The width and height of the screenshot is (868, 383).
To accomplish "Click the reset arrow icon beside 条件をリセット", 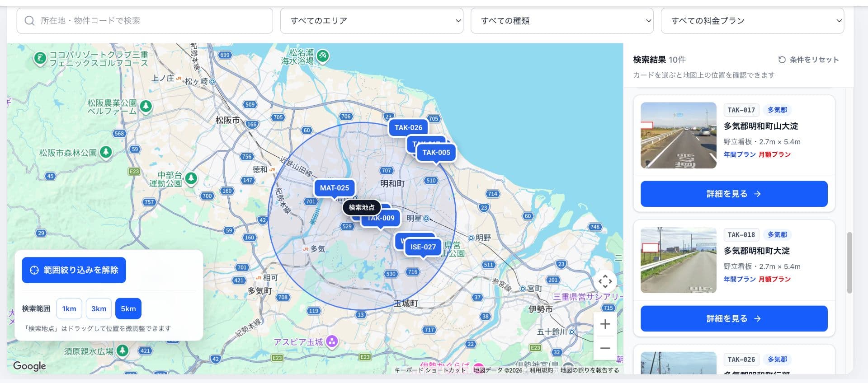I will (782, 60).
